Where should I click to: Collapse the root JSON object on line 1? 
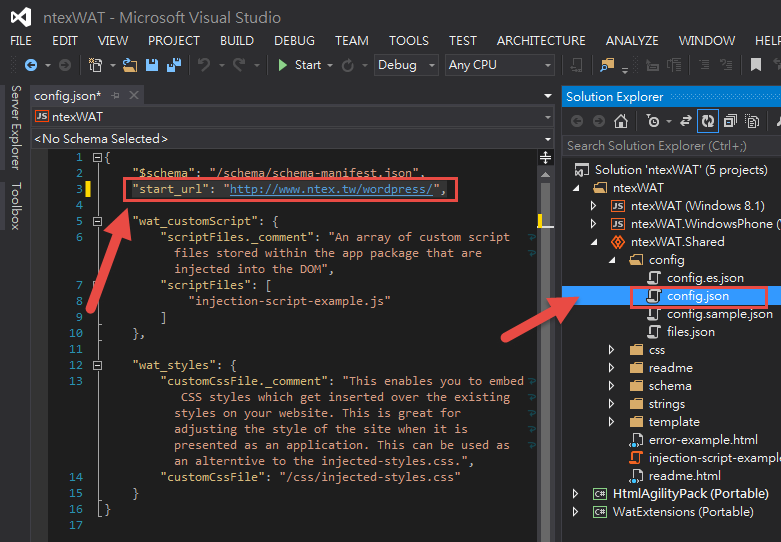(x=98, y=158)
